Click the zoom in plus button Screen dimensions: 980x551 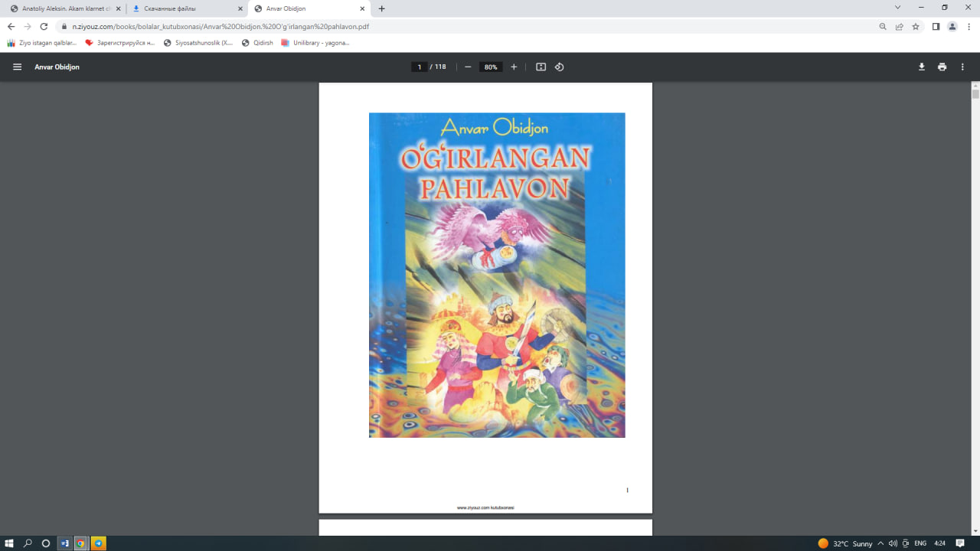click(514, 67)
